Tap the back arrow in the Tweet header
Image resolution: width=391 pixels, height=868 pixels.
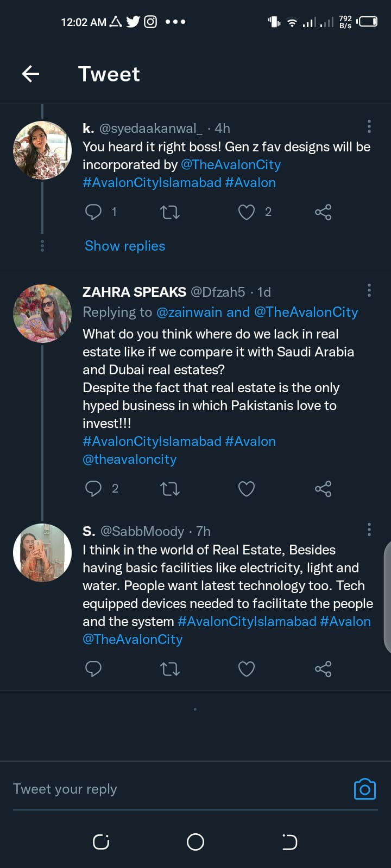click(30, 74)
